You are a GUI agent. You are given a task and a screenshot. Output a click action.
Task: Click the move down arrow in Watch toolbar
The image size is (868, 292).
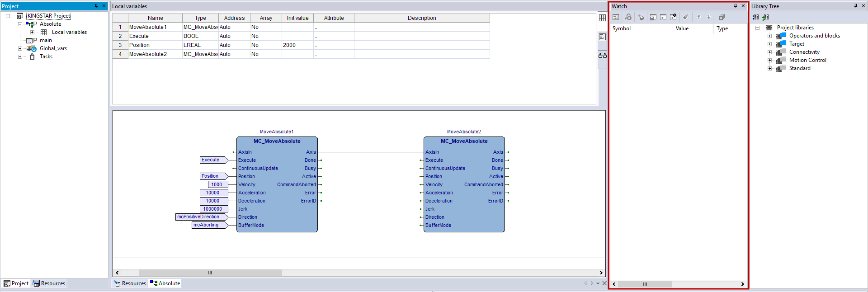tap(709, 17)
